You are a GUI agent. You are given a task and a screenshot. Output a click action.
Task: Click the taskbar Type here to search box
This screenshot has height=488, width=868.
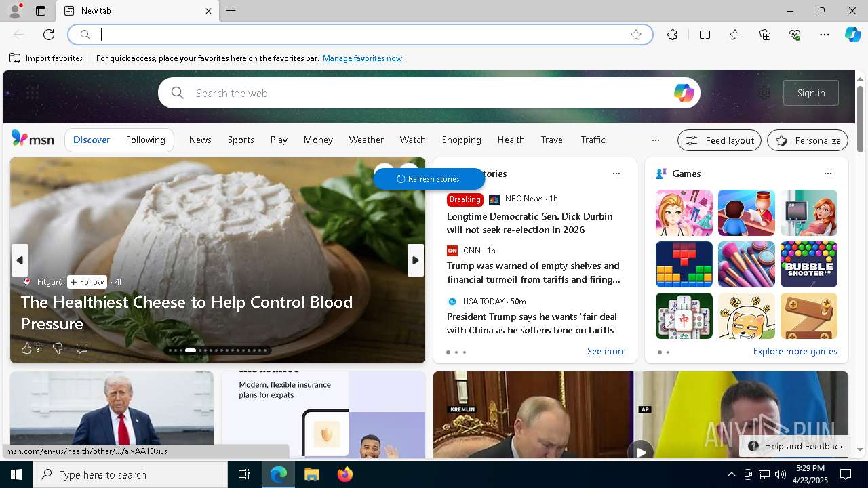click(130, 474)
